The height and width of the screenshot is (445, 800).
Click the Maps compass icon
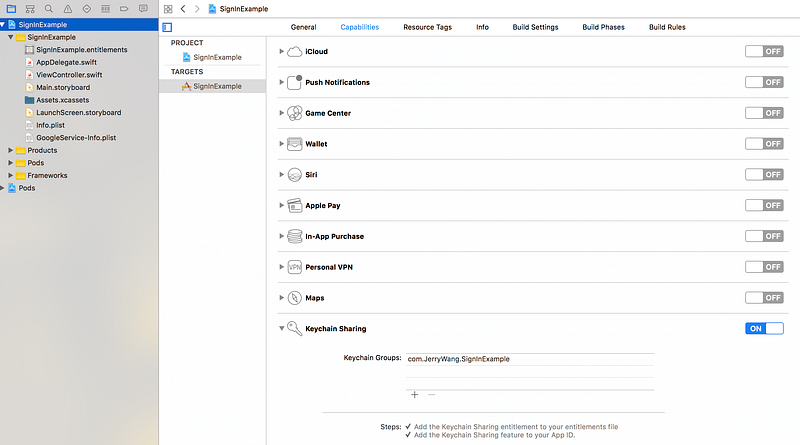[294, 298]
